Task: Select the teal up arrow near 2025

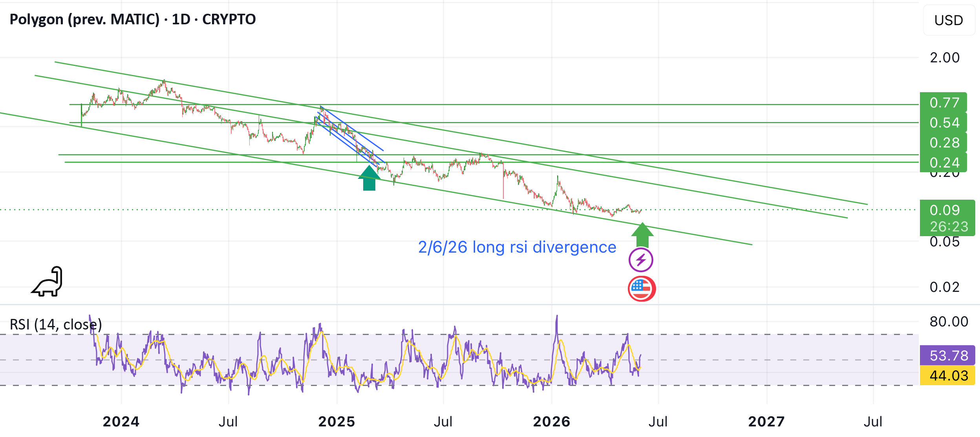Action: 369,178
